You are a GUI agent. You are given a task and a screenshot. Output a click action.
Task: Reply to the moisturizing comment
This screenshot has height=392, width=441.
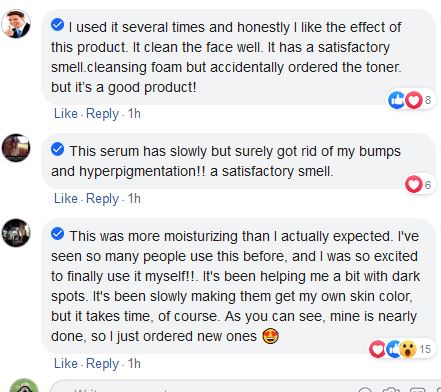[102, 363]
